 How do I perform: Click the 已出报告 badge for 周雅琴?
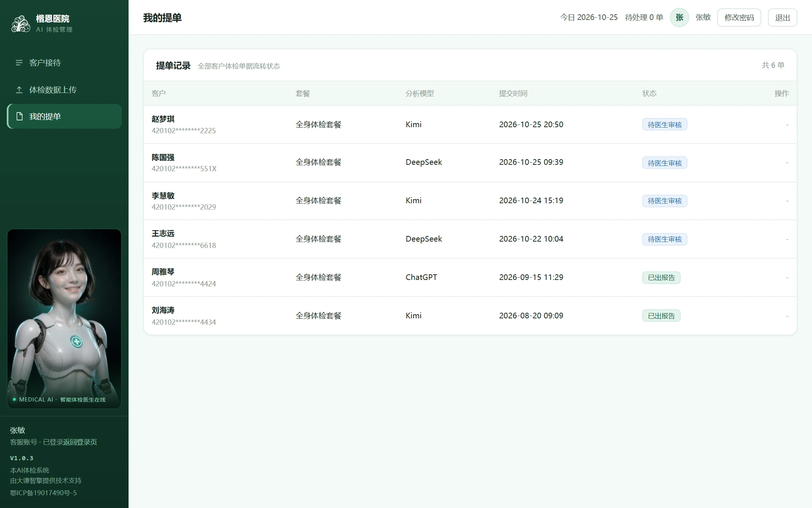pyautogui.click(x=661, y=278)
